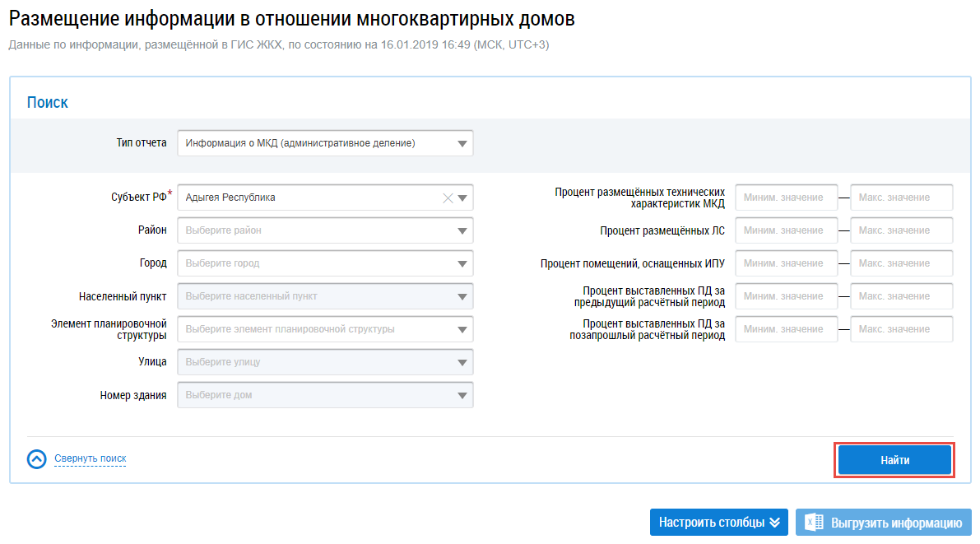The height and width of the screenshot is (544, 980).
Task: Focus maximum value for размещённых ЛС percent
Action: (x=901, y=230)
